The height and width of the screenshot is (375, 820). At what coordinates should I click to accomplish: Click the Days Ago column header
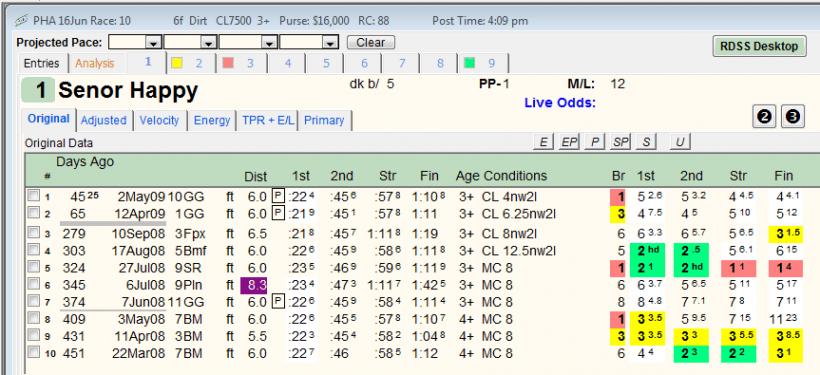85,162
